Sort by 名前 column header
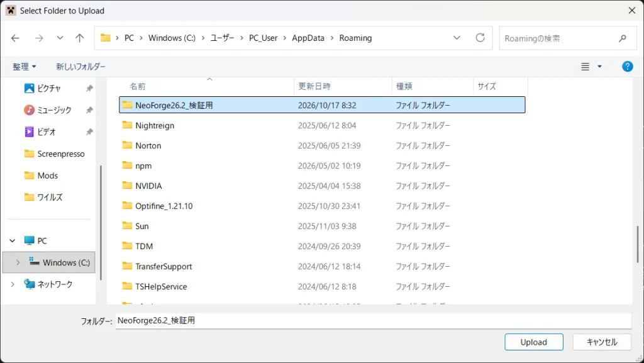Screen dimensions: 644x363 click(x=138, y=86)
